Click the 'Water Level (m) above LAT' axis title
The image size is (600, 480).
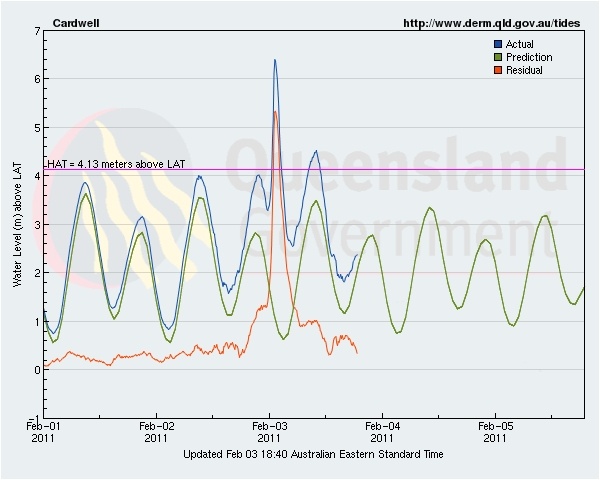coord(17,225)
